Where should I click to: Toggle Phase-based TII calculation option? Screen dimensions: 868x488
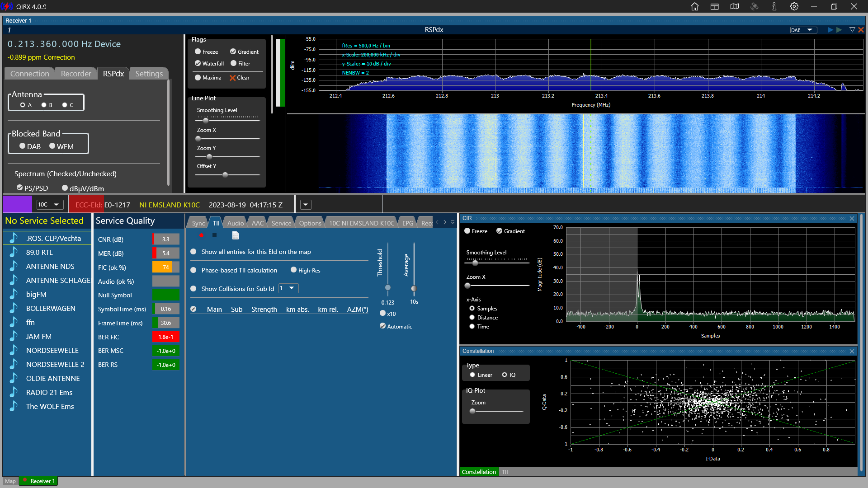(x=193, y=270)
